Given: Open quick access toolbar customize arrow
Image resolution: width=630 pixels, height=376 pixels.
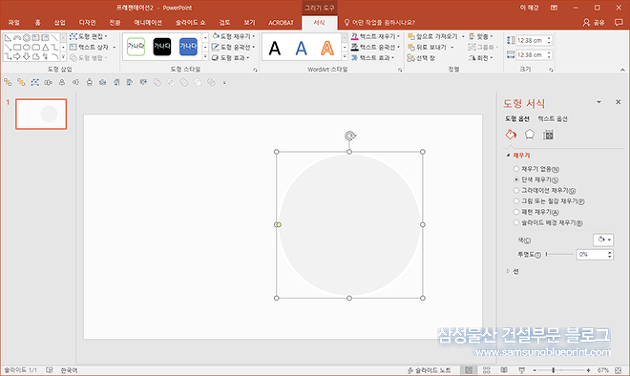Looking at the screenshot, I should click(225, 83).
